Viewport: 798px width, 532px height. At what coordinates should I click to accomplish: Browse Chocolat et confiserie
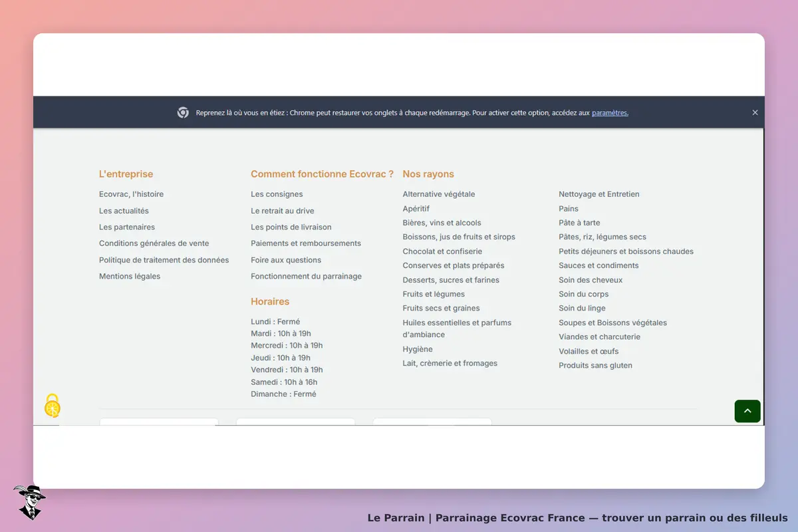442,251
